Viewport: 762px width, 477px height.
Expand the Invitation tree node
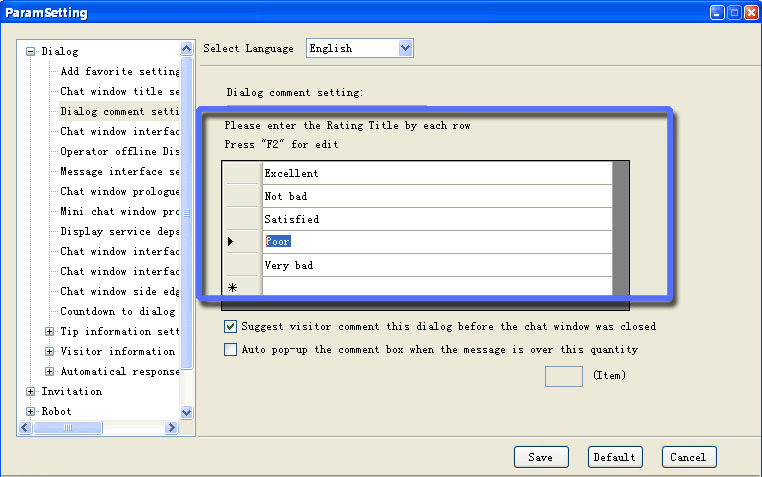tap(31, 392)
